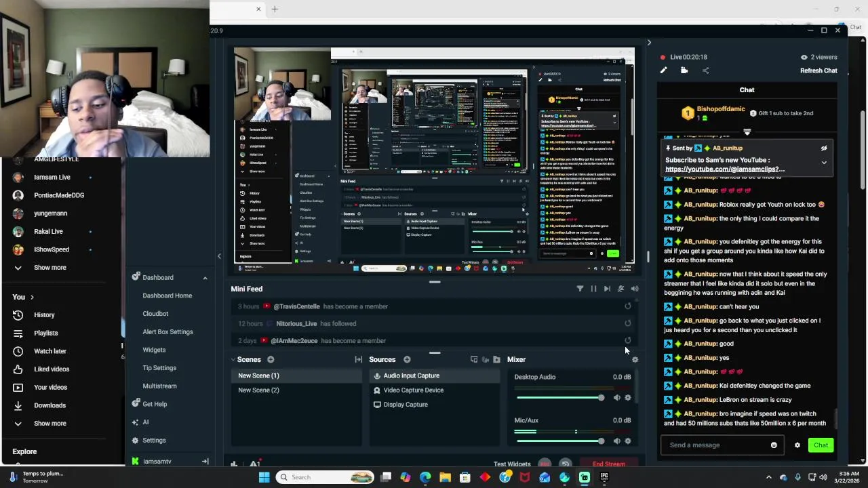Collapse the Scenes panel chevron
868x488 pixels.
pos(233,359)
